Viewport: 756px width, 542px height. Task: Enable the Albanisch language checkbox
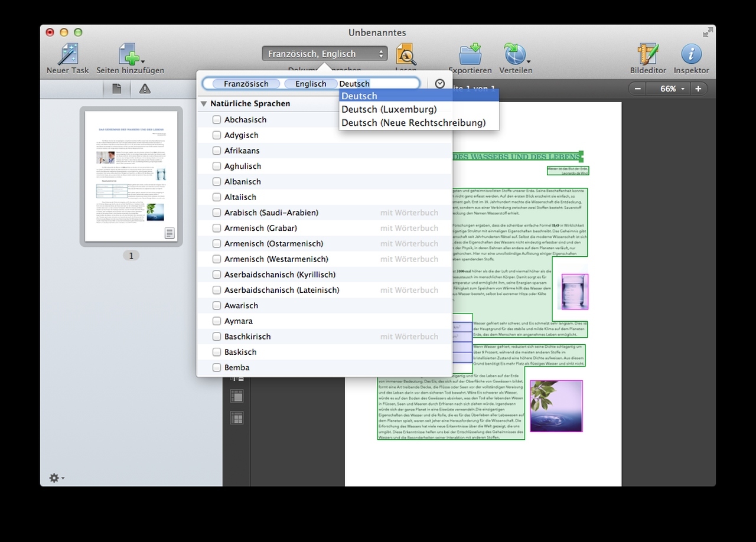217,182
